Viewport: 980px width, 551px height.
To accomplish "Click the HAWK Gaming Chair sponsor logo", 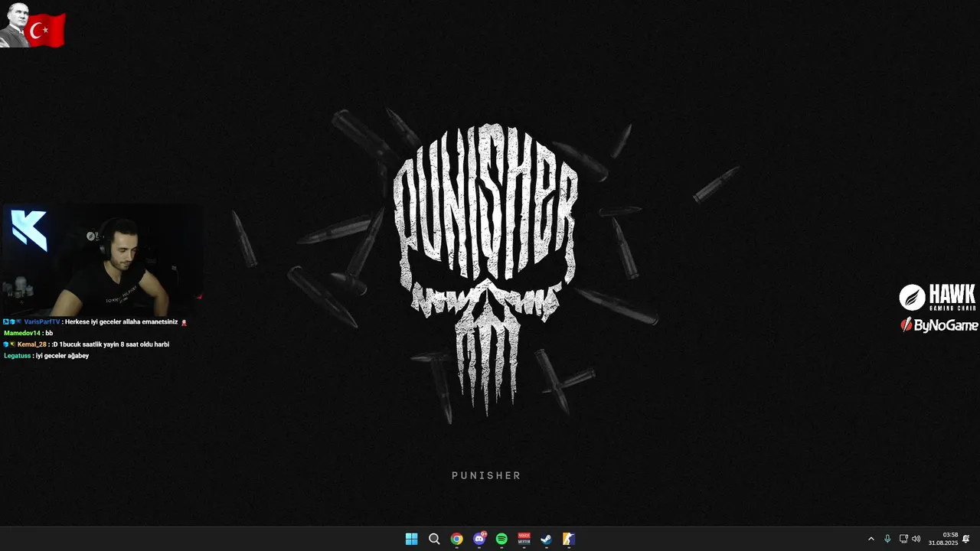I will (938, 297).
